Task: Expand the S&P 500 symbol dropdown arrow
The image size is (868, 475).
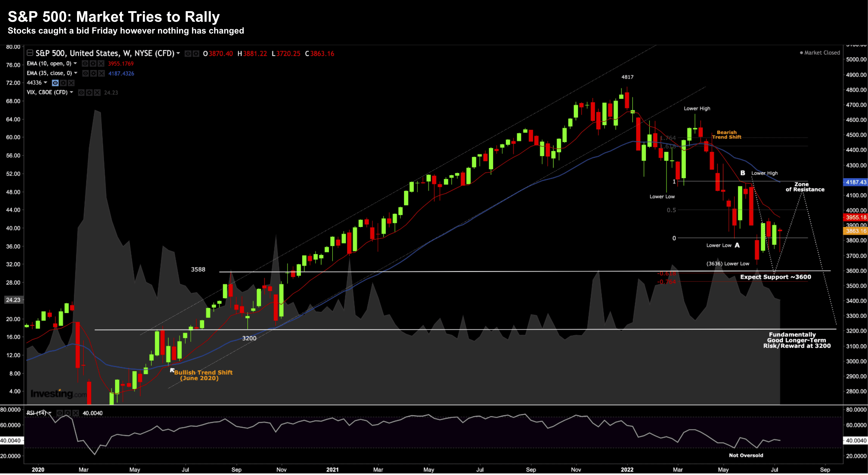Action: 178,53
